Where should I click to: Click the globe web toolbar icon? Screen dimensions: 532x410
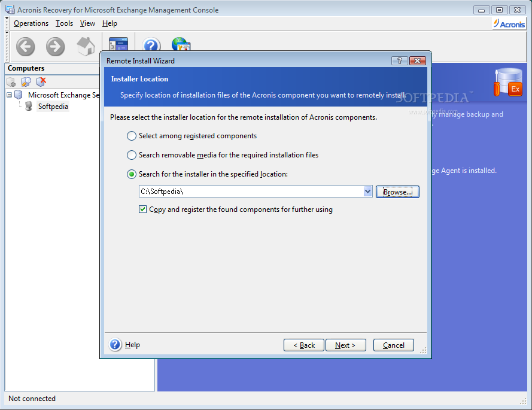181,44
